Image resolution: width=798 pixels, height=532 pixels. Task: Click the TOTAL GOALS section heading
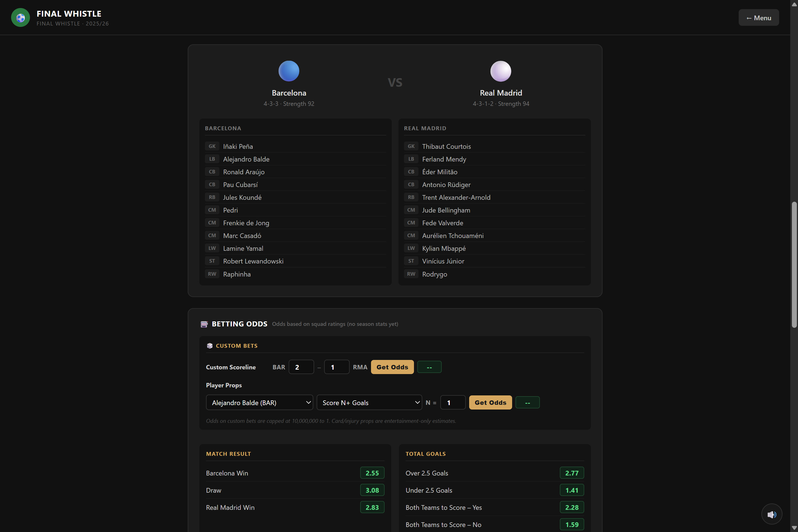point(426,454)
